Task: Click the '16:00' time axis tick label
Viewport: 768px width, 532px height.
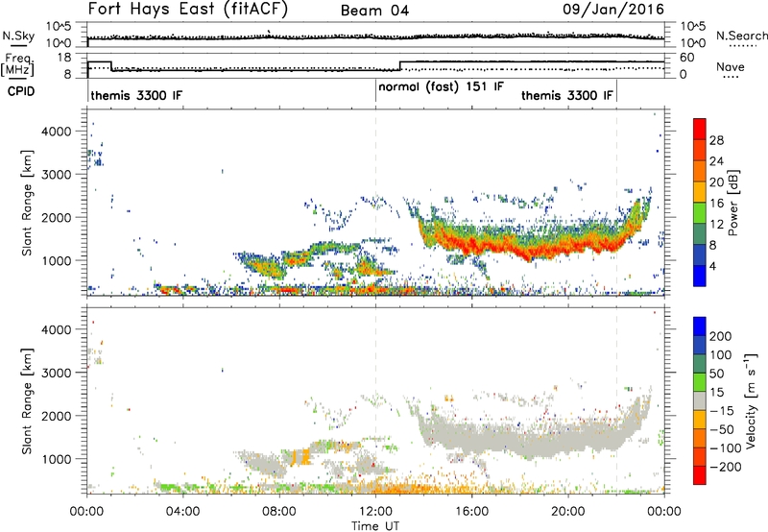Action: [x=471, y=512]
